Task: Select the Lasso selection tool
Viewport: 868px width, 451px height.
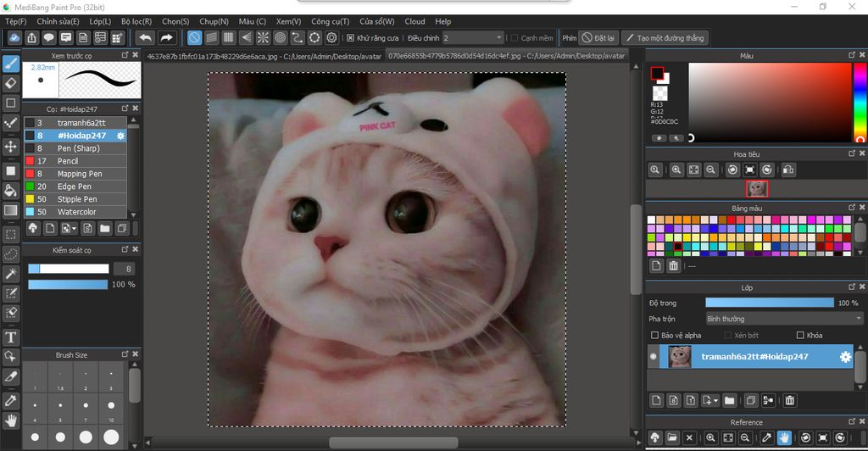Action: pyautogui.click(x=10, y=254)
